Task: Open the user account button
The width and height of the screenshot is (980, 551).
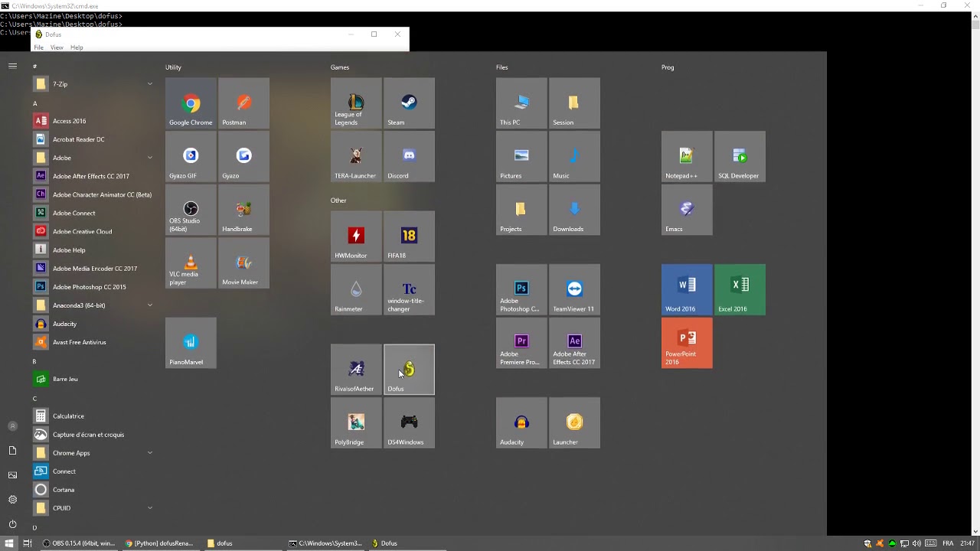Action: tap(12, 426)
